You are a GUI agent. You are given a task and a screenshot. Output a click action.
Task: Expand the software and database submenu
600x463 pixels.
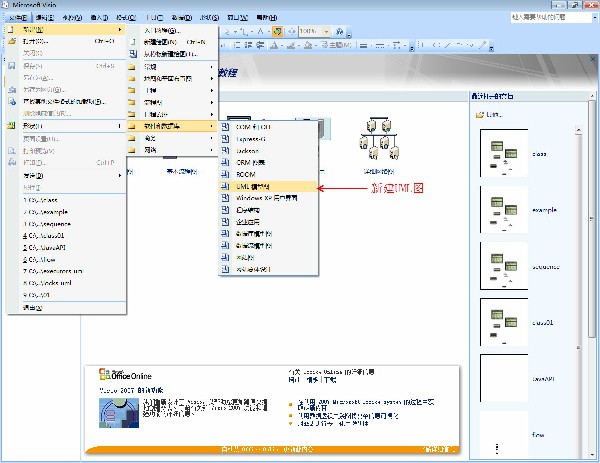[x=172, y=126]
